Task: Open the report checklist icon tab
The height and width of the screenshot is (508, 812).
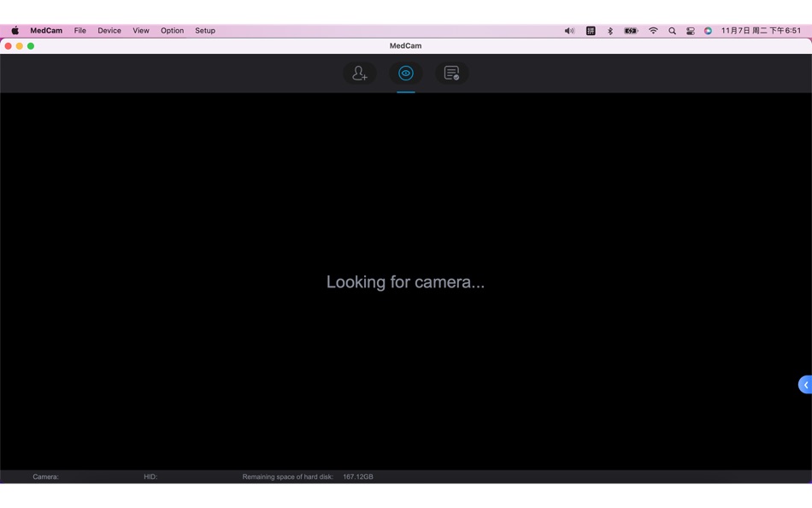Action: [451, 73]
